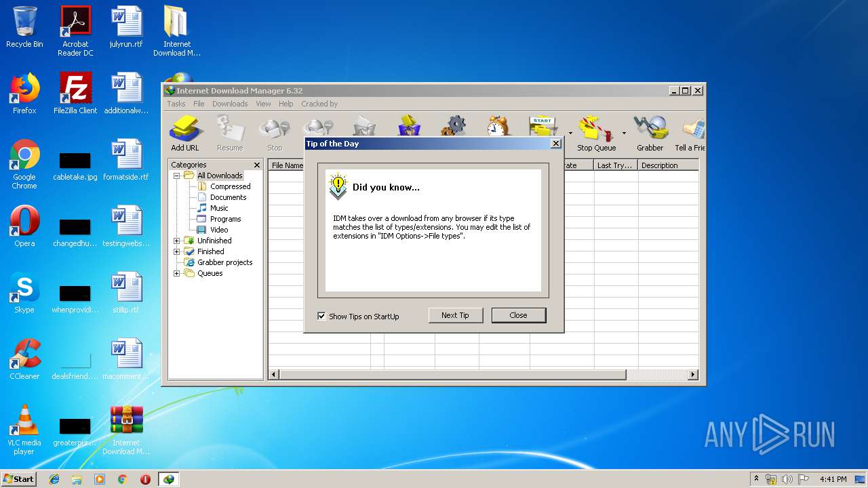
Task: Select the Documents category
Action: 228,197
